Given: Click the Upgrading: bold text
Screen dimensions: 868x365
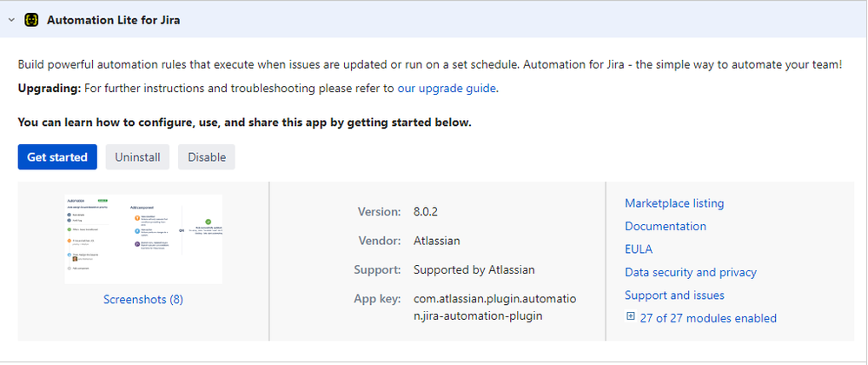Looking at the screenshot, I should click(x=50, y=88).
